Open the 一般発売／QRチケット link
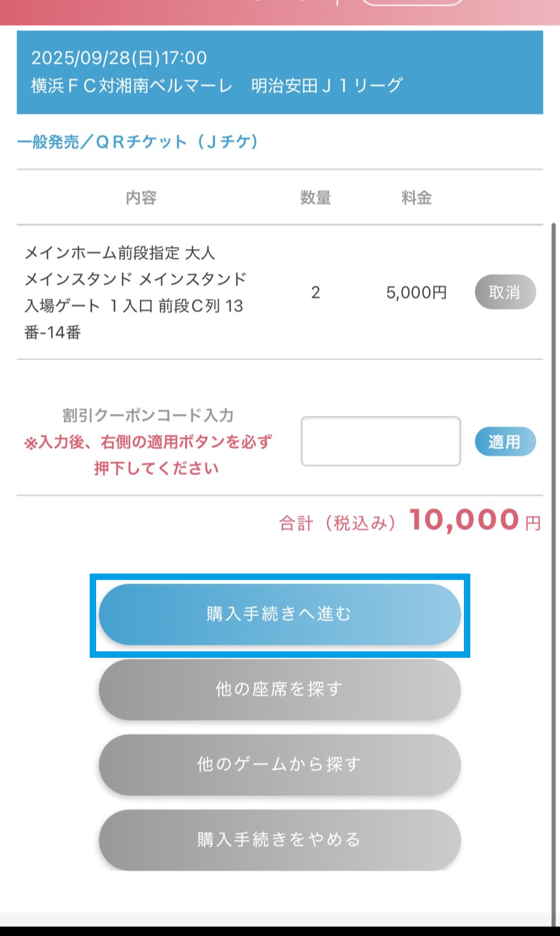Viewport: 560px width, 936px height. tap(137, 142)
